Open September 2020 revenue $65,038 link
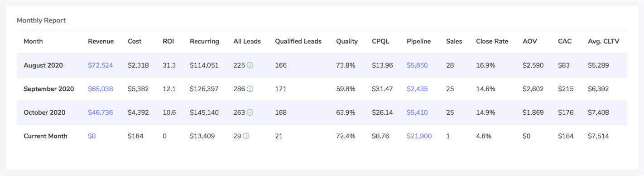Screen dimensions: 644x176 point(101,89)
